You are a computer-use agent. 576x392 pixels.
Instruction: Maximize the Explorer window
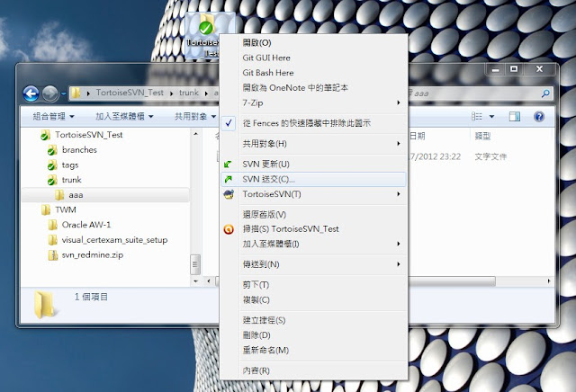tap(514, 68)
